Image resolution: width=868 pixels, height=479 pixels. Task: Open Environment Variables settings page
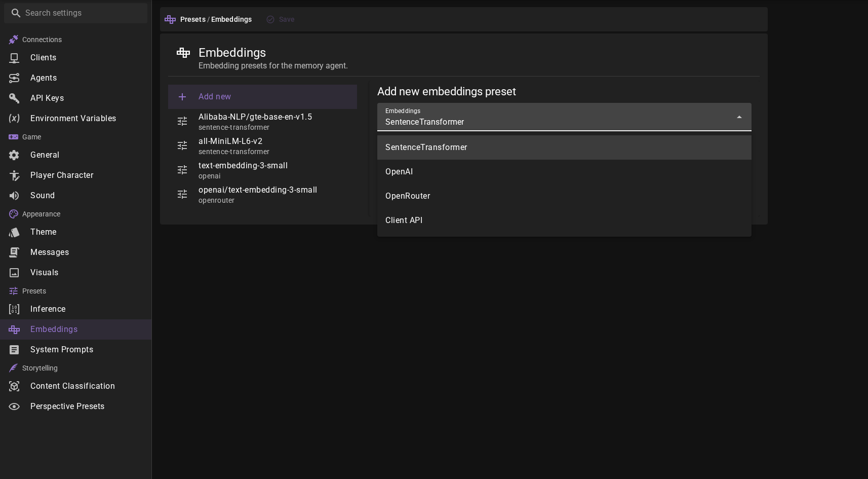tap(76, 119)
